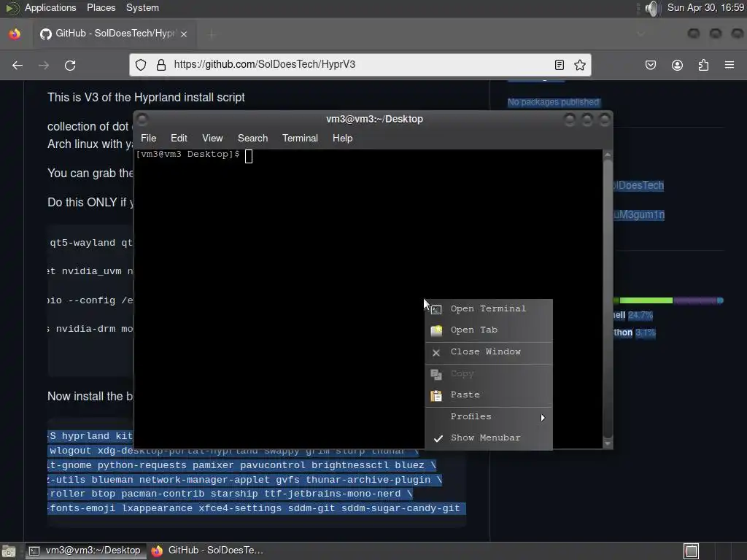Click 'This is V3 of the Hyprland install script'
The image size is (747, 560).
coord(146,97)
